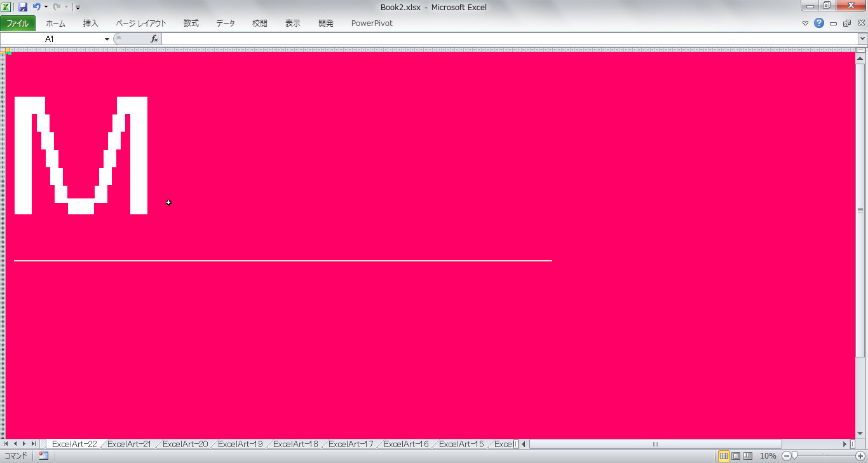Select the 数式 ribbon tab

191,24
